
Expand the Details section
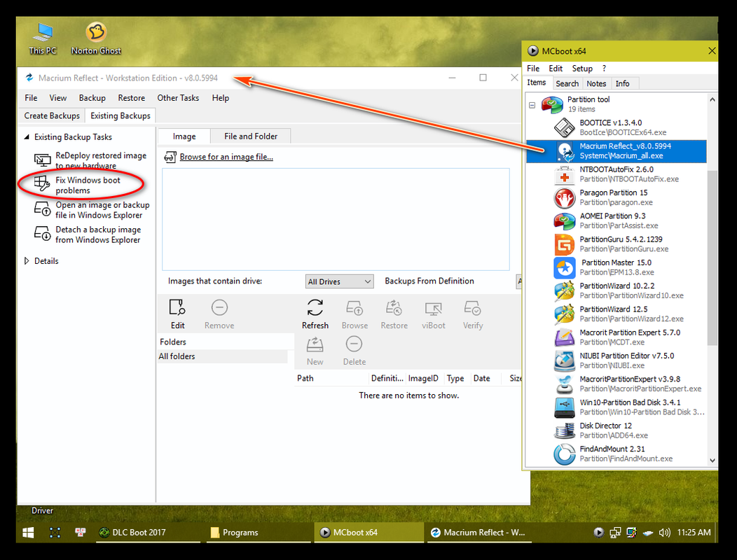pos(27,260)
